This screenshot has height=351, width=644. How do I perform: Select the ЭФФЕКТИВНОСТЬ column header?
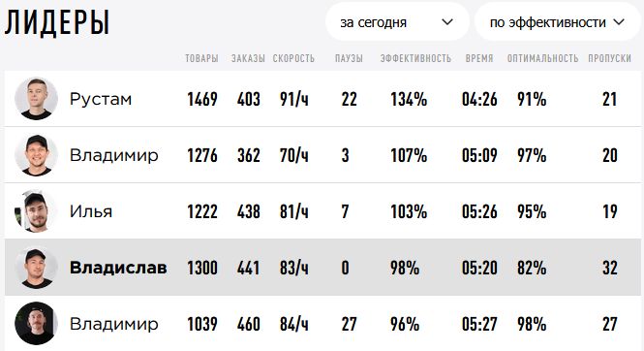point(415,58)
